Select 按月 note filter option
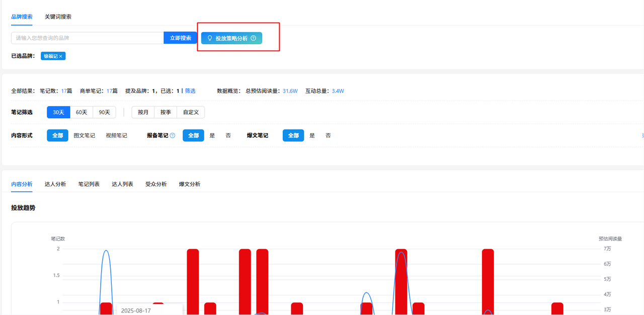Image resolution: width=644 pixels, height=315 pixels. point(143,112)
